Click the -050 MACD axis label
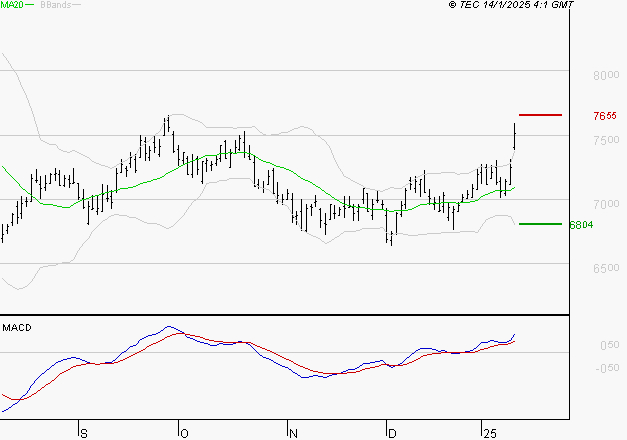627x440 pixels. pos(607,368)
